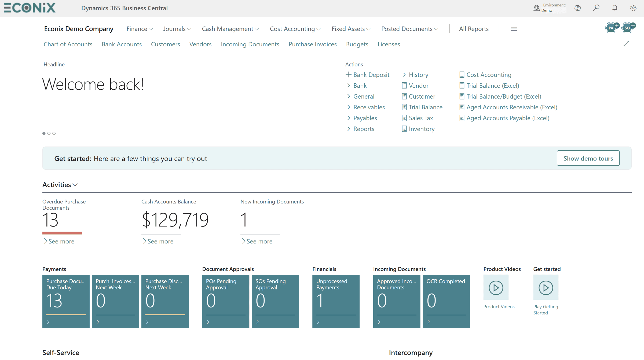
Task: Open the notifications bell
Action: point(615,8)
